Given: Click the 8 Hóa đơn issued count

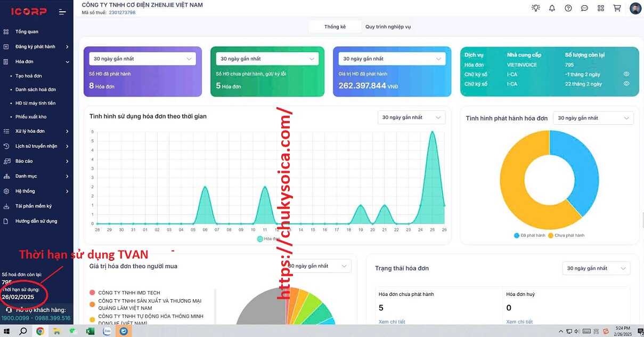Looking at the screenshot, I should 102,85.
